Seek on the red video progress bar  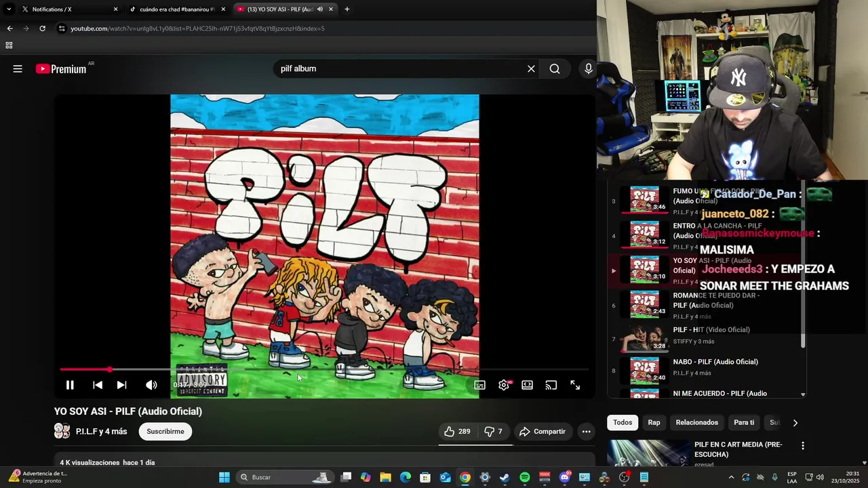(324, 369)
